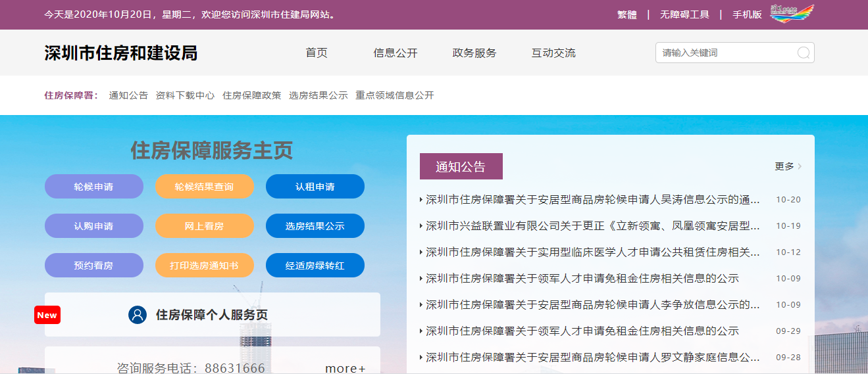The height and width of the screenshot is (374, 868).
Task: Open the 09-29 notice about 领军人才免租金住房
Action: [x=582, y=331]
